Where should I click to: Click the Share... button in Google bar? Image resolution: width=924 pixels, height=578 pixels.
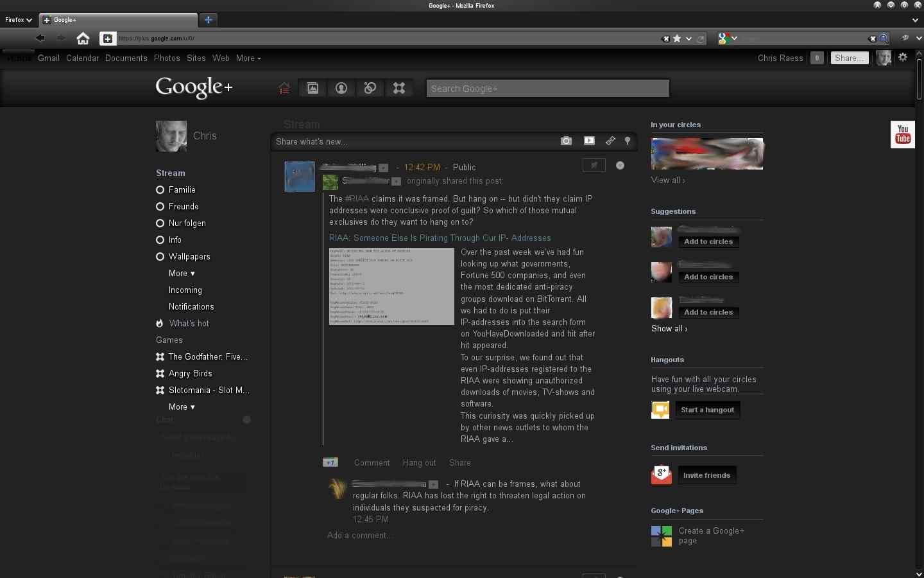[850, 58]
